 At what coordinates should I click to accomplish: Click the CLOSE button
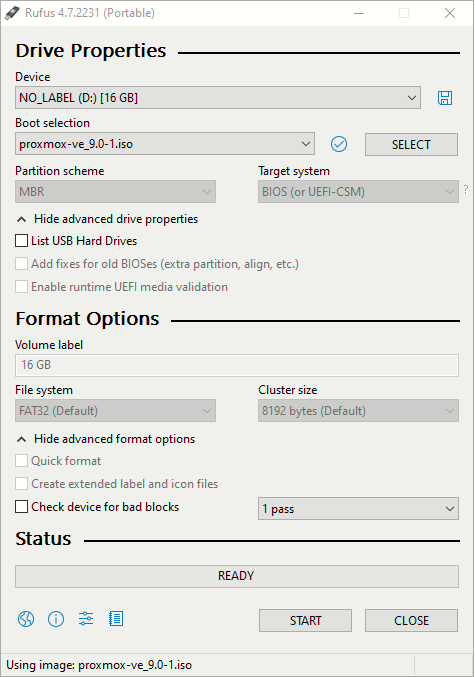pos(411,620)
